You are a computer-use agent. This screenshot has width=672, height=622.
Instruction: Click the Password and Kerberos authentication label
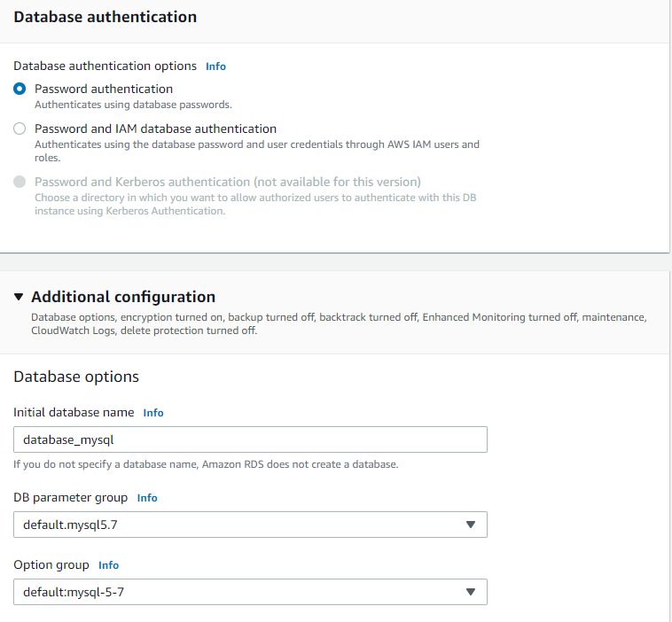(227, 182)
